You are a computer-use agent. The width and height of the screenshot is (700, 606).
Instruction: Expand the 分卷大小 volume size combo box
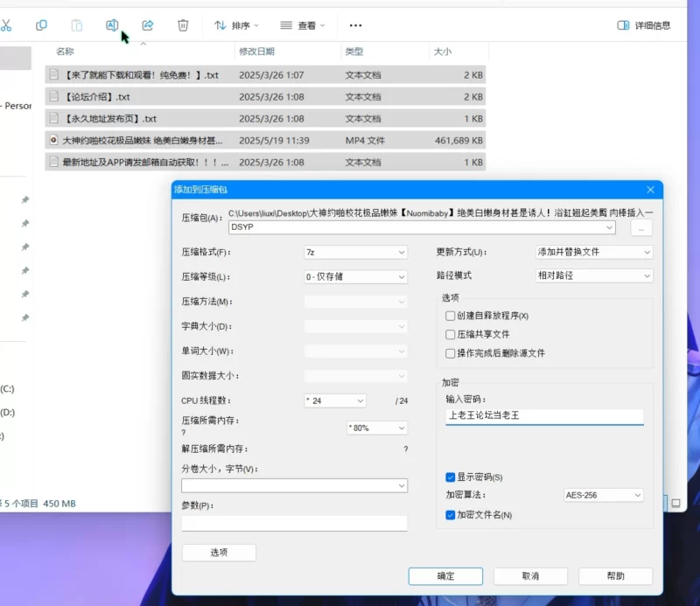tap(402, 486)
